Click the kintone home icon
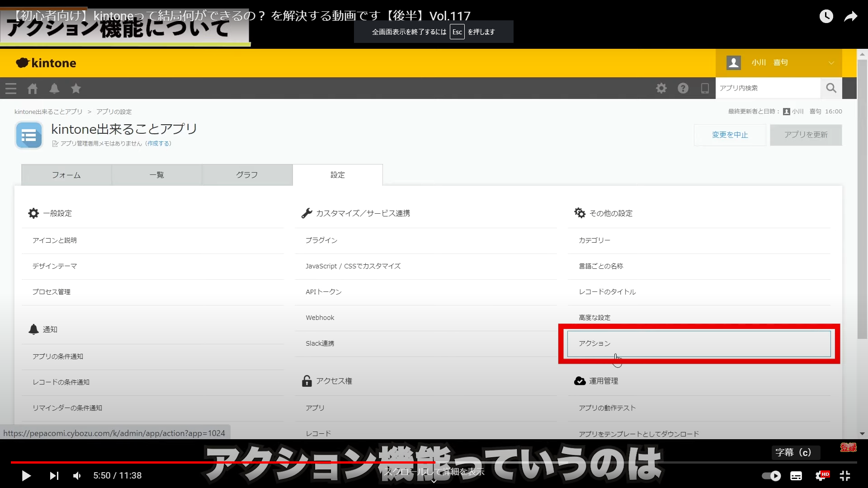 click(33, 89)
